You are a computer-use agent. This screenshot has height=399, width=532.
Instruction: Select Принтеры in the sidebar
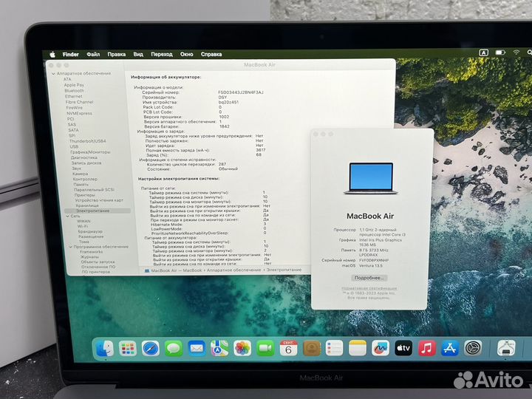(84, 195)
